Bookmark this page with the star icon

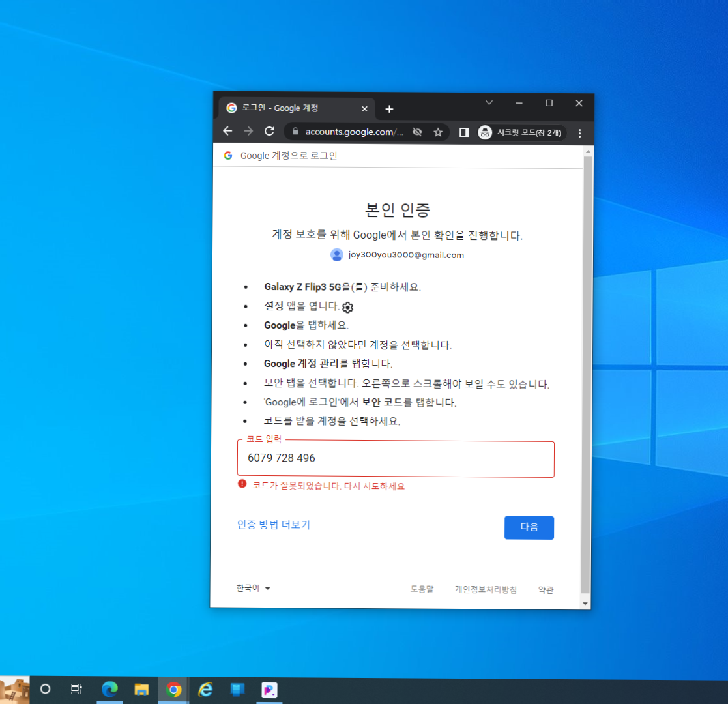[x=438, y=132]
